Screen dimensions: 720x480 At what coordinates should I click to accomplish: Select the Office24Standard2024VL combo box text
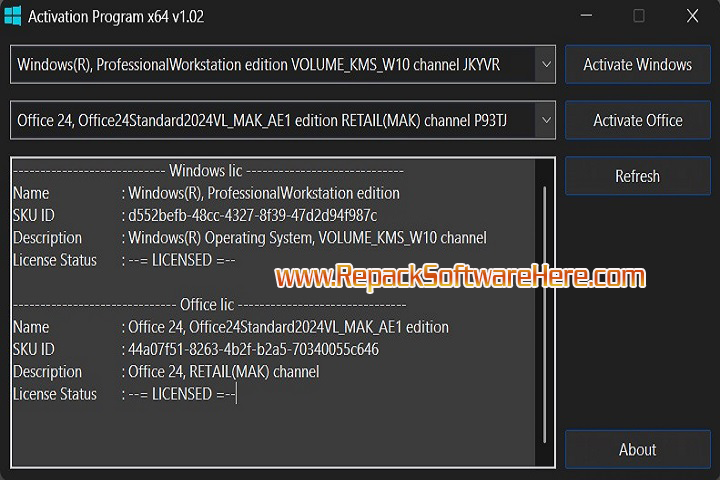click(262, 120)
